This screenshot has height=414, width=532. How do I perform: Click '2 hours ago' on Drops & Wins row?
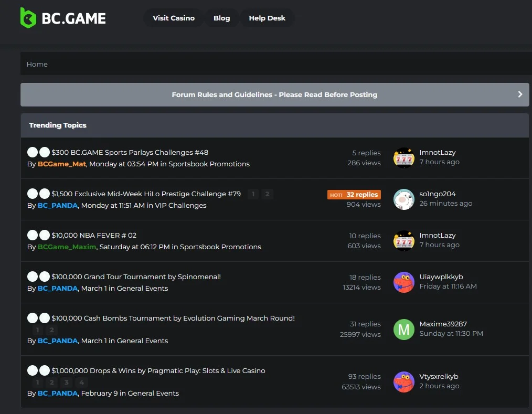click(439, 386)
